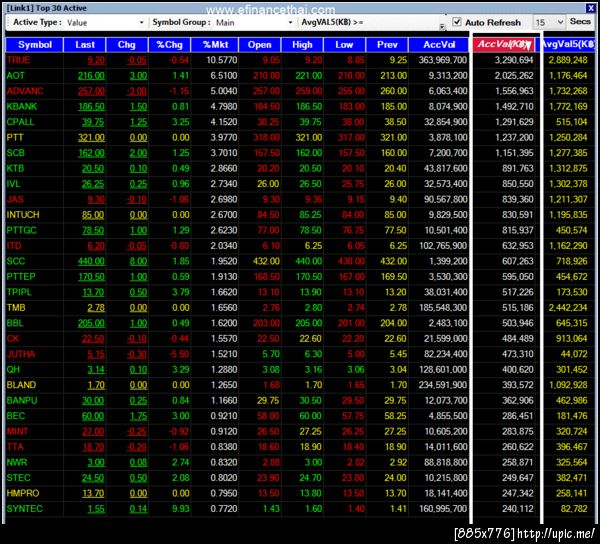Viewport: 600px width, 544px height.
Task: Sort by the AvgVal5(KB) column header
Action: pyautogui.click(x=569, y=45)
